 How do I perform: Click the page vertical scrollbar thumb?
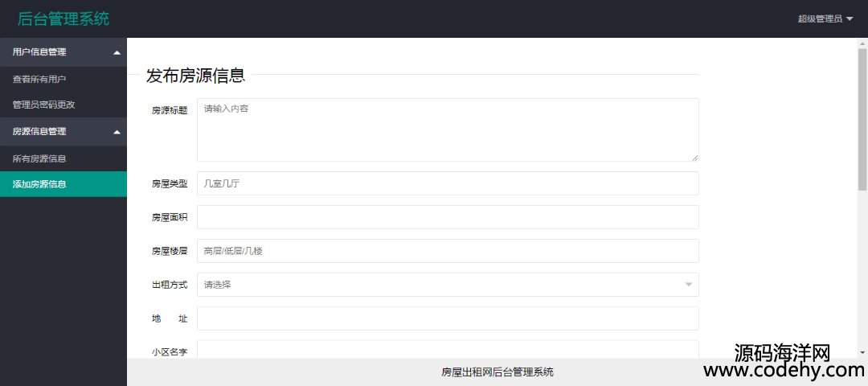(x=862, y=119)
